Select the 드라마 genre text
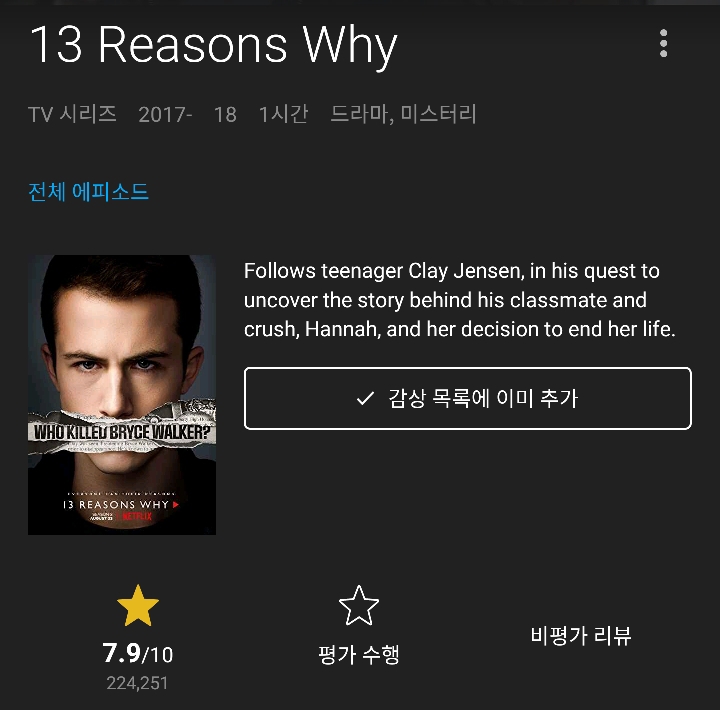This screenshot has height=710, width=720. [x=361, y=114]
